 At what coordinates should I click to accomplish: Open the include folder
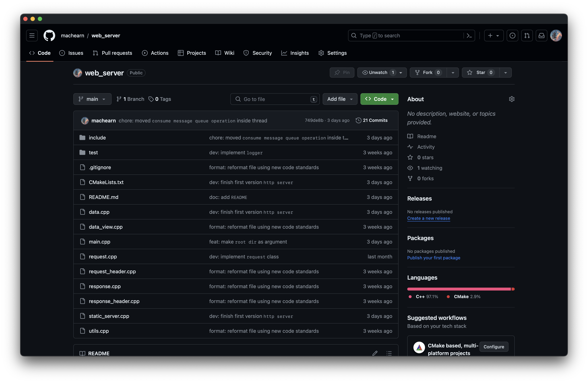(97, 137)
